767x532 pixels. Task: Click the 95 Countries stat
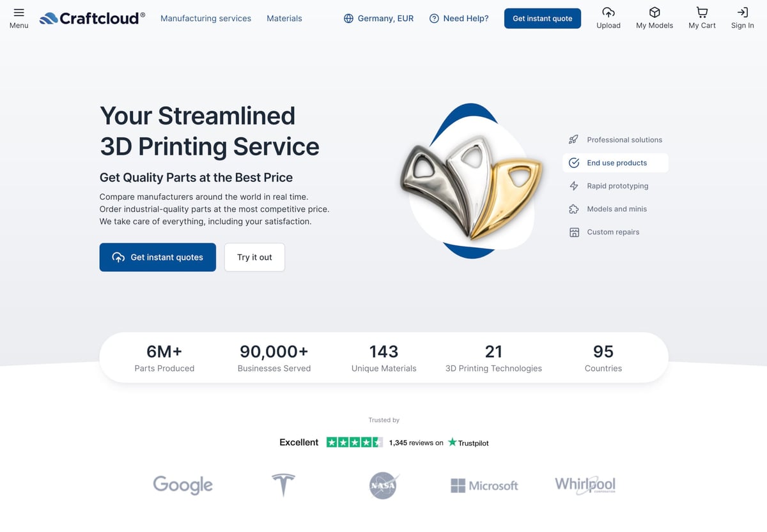(x=603, y=358)
